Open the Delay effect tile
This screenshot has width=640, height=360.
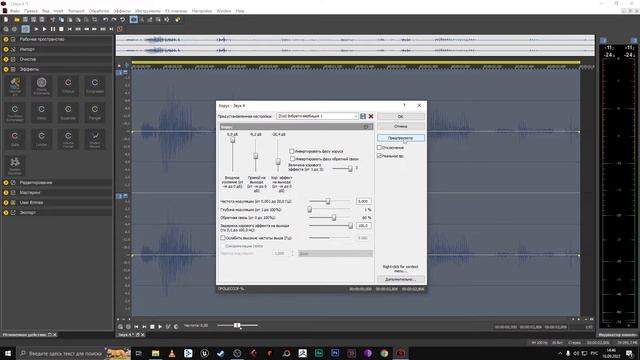point(41,112)
